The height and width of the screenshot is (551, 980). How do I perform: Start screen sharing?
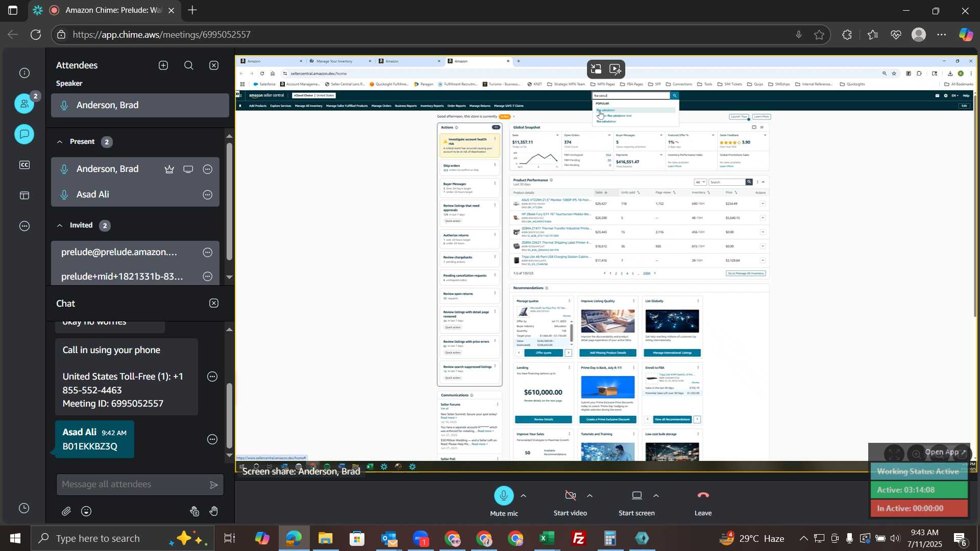[x=636, y=495]
